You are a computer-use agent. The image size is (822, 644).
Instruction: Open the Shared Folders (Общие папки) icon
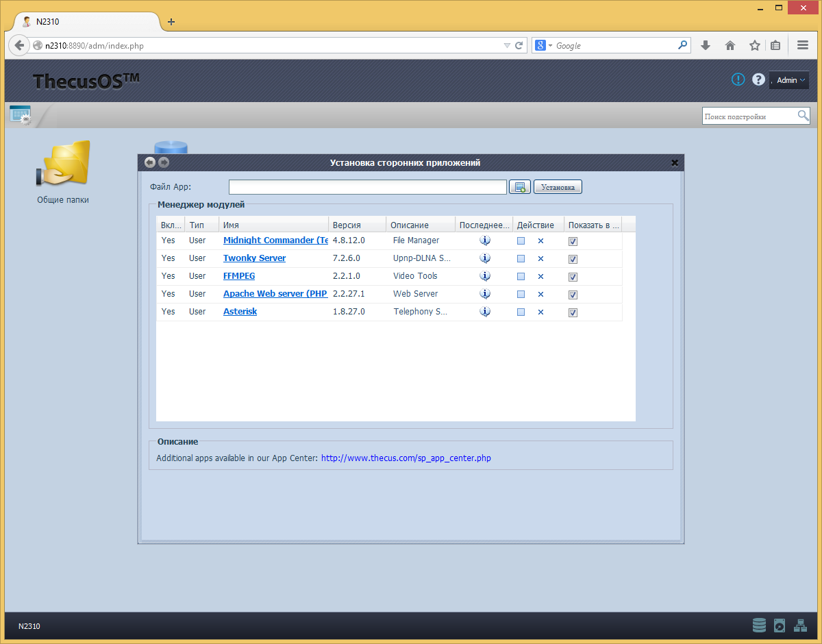pos(63,171)
